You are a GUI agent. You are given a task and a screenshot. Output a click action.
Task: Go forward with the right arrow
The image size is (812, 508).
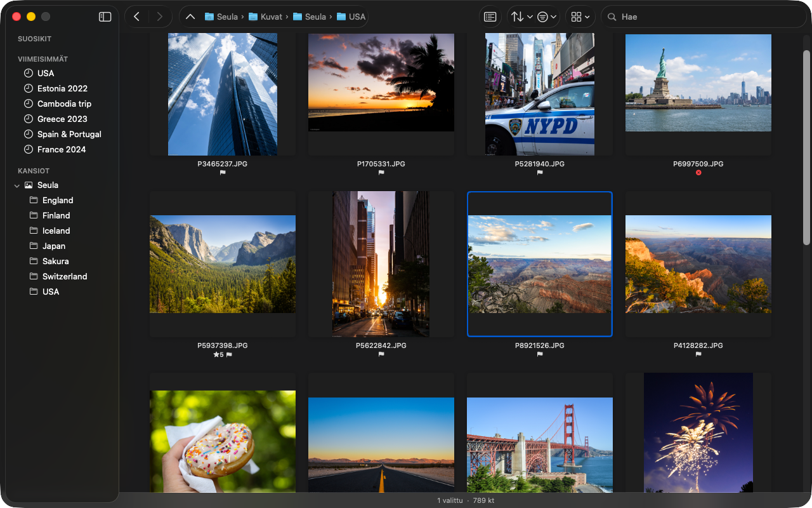[x=159, y=17]
